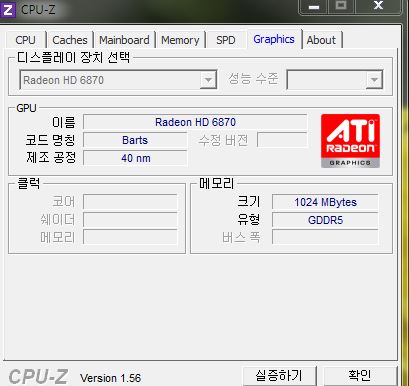409x386 pixels.
Task: Minimize the CPU-Z window
Action: tap(314, 7)
